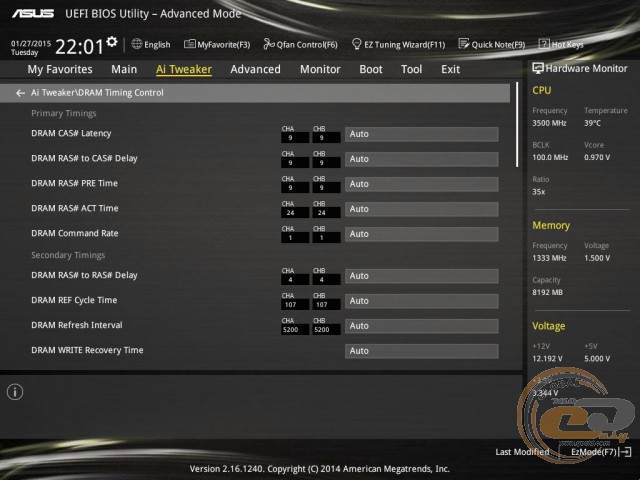Click the settings list vertical scrollbar
The width and height of the screenshot is (640, 480).
[x=517, y=124]
